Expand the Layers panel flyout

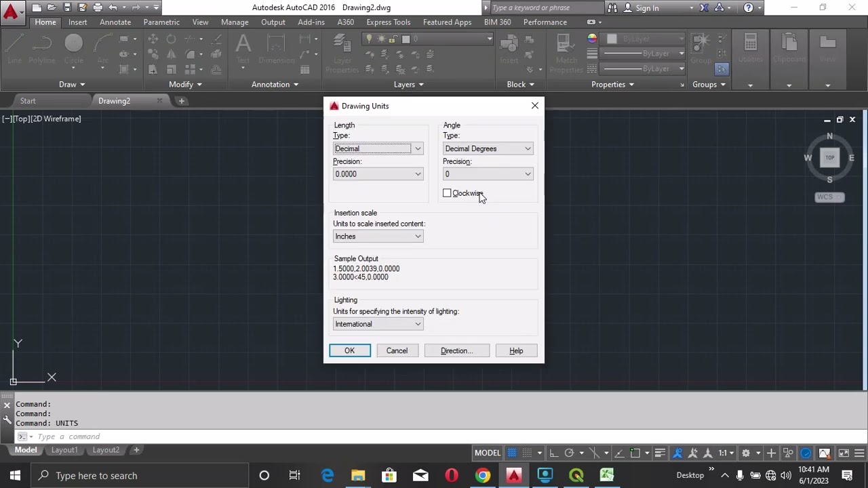click(x=409, y=85)
